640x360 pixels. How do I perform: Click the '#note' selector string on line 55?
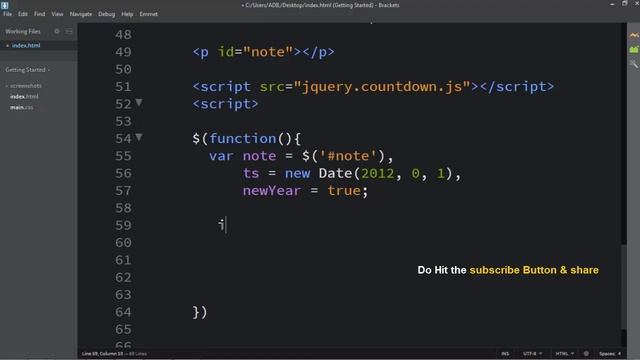click(x=348, y=156)
